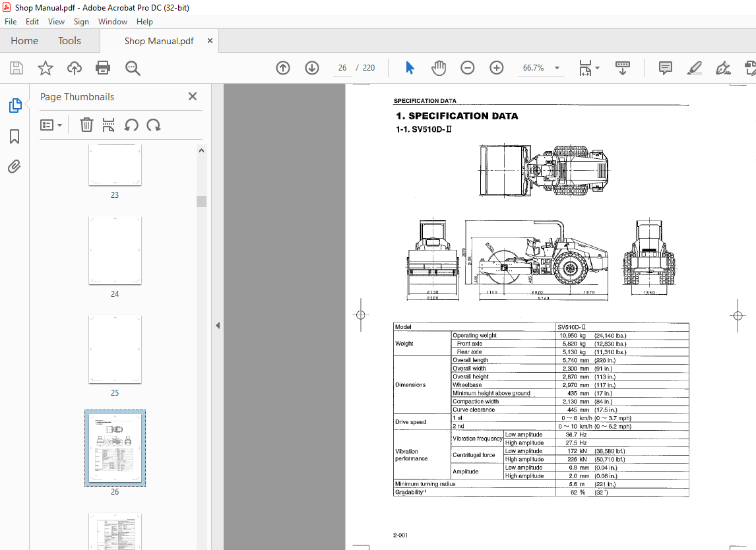The height and width of the screenshot is (550, 756).
Task: Select page 25 thumbnail
Action: point(115,349)
